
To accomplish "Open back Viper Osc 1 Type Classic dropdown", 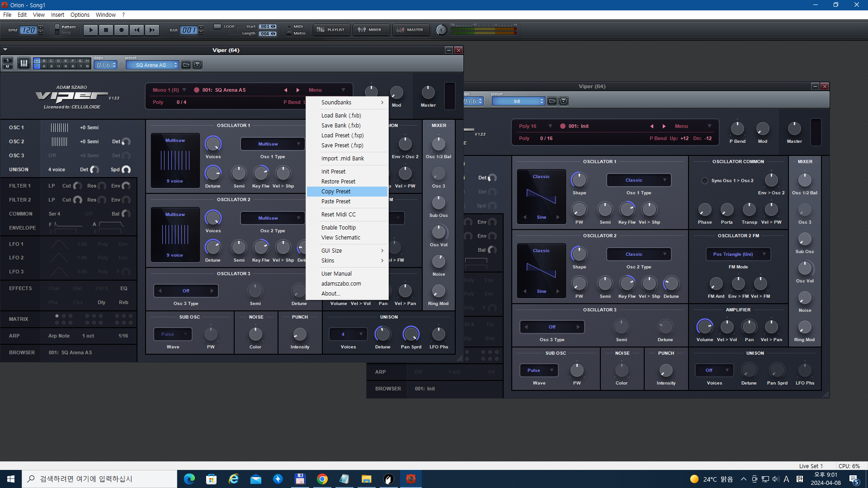I will tap(639, 180).
